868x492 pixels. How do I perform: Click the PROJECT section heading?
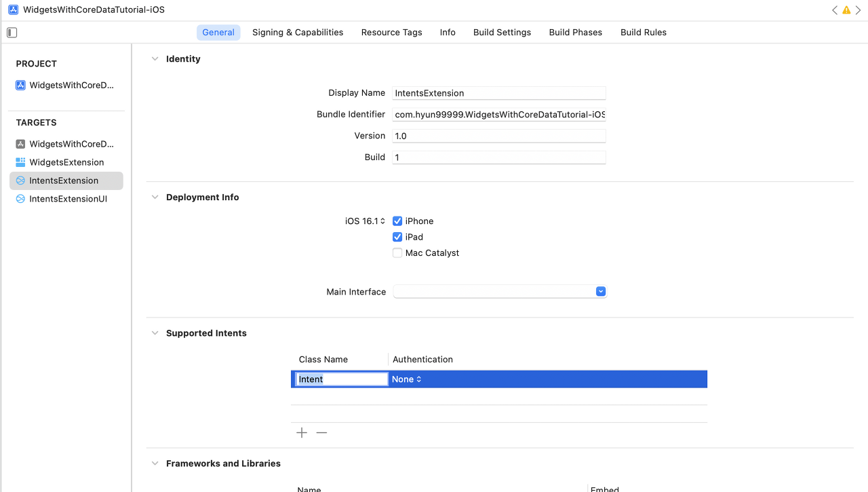[37, 64]
